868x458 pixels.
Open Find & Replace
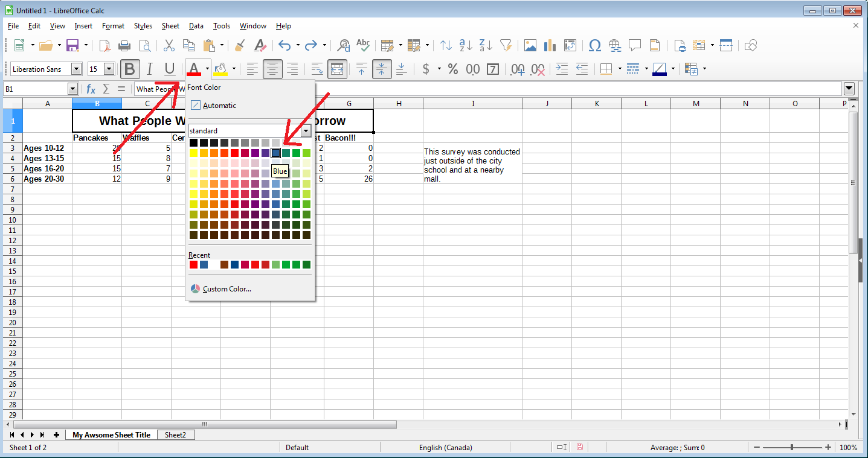(x=343, y=45)
